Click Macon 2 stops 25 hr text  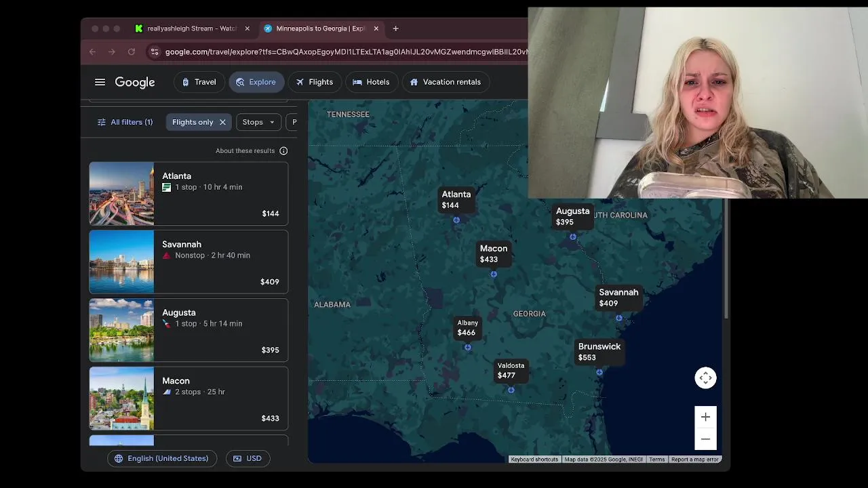pos(200,392)
